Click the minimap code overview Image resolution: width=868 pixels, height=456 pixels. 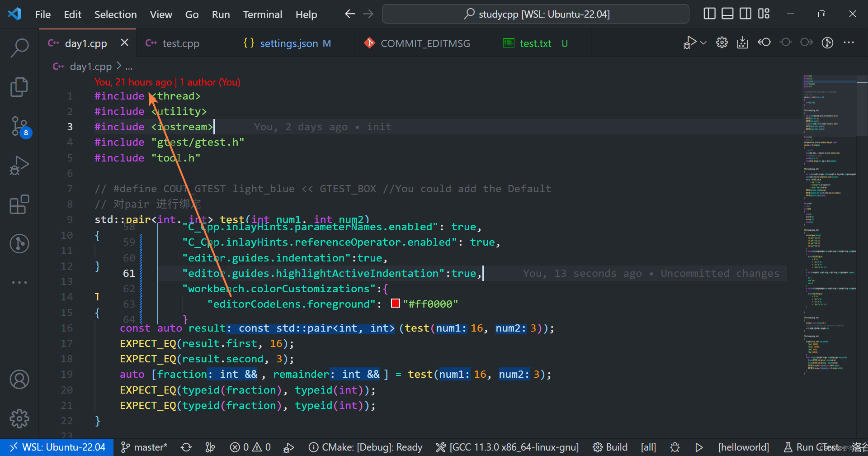[x=830, y=225]
